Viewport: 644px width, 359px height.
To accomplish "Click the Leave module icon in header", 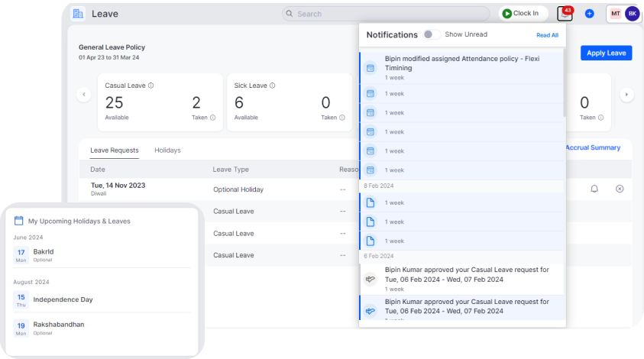I will 78,14.
